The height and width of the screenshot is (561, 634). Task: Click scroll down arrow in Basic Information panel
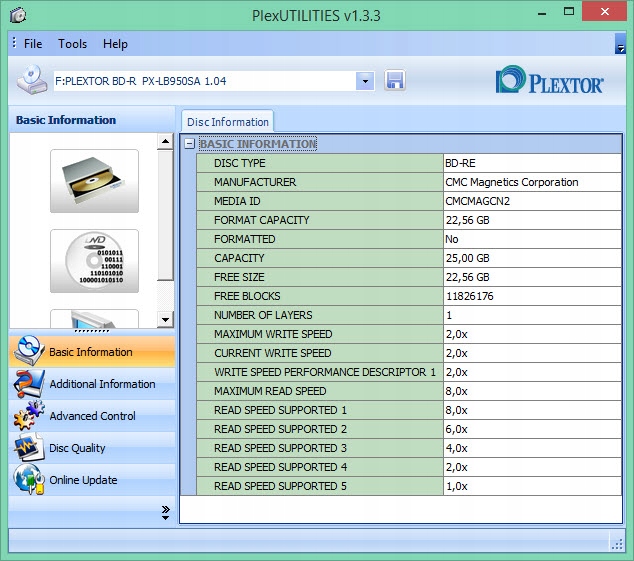coord(165,320)
